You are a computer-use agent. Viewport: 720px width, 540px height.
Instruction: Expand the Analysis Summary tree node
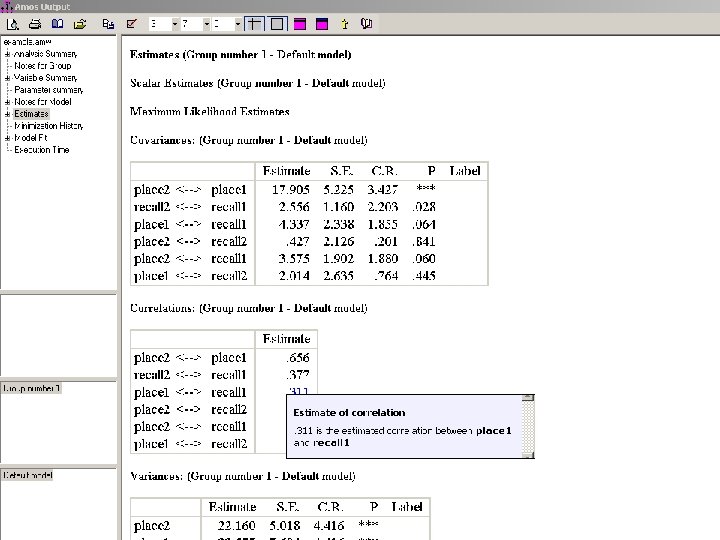pos(7,54)
